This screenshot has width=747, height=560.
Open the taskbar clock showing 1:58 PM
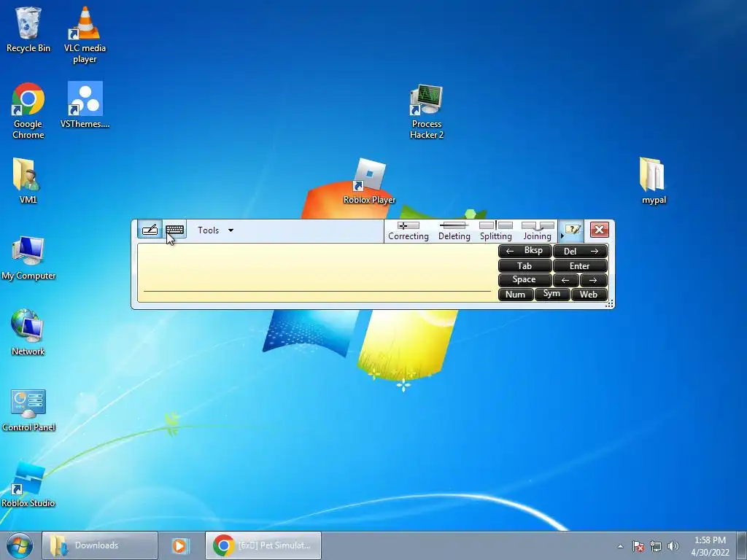point(710,546)
